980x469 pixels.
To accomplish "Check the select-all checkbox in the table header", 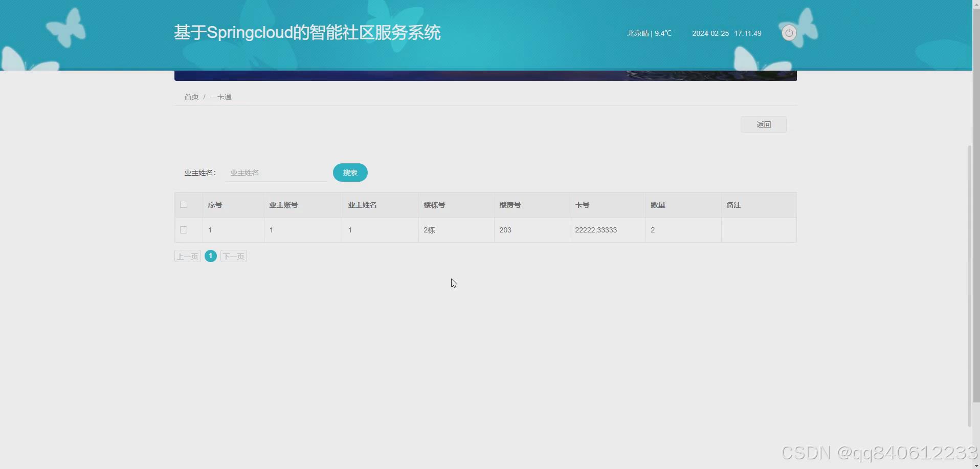I will pos(184,204).
